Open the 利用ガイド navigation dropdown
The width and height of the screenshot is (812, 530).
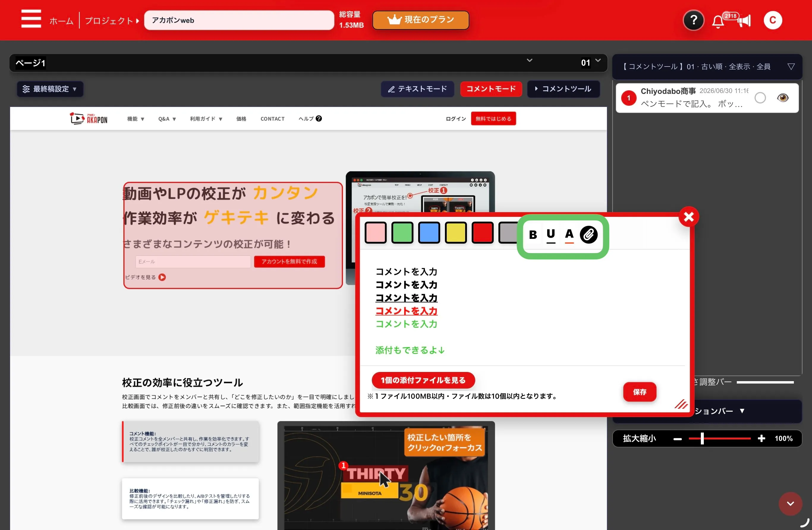click(206, 119)
